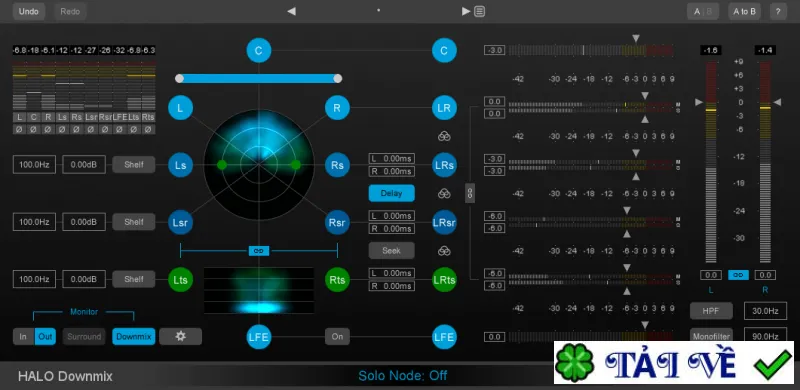Edit HPF 30.0Hz frequency field

pos(765,310)
